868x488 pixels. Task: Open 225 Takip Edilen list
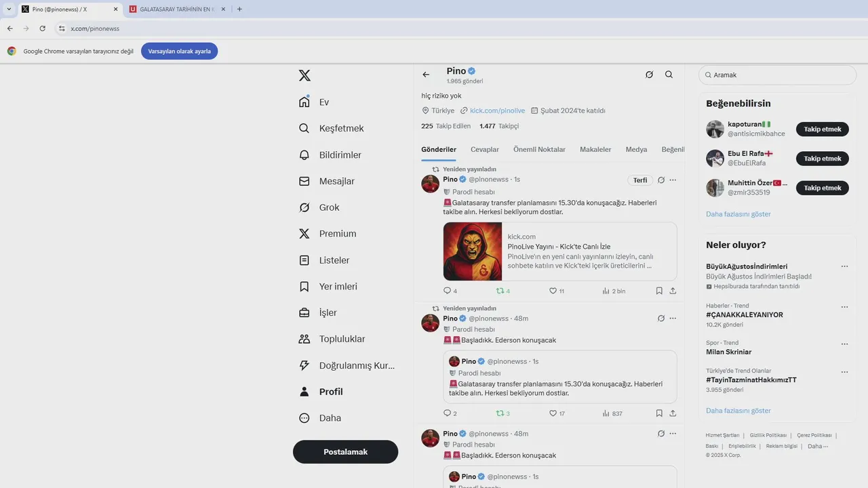point(446,126)
